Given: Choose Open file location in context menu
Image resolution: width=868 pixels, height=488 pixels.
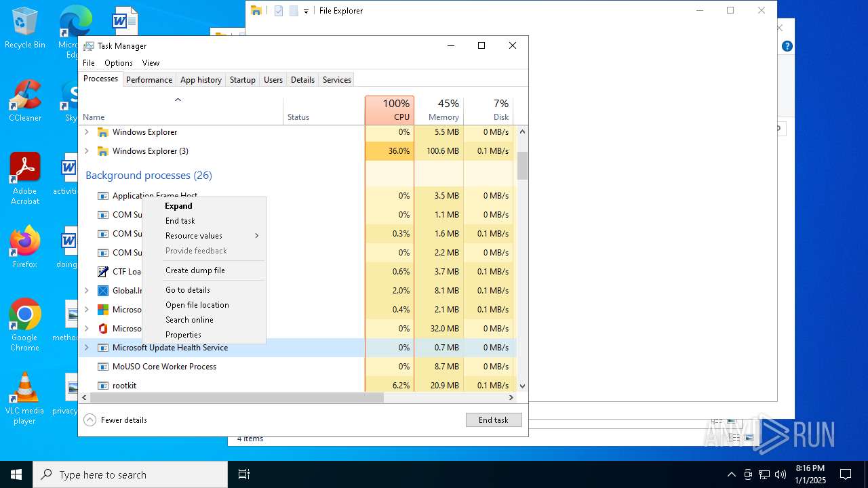Looking at the screenshot, I should pos(203,305).
